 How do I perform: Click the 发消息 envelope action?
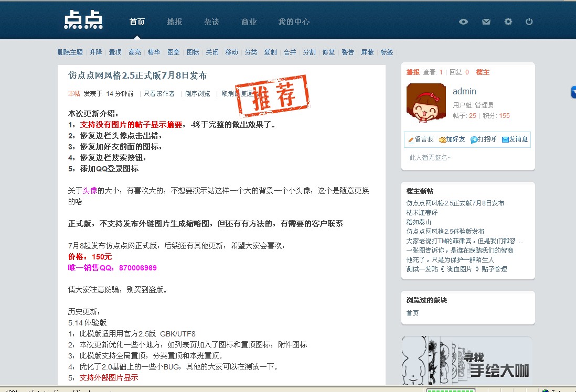[x=515, y=139]
